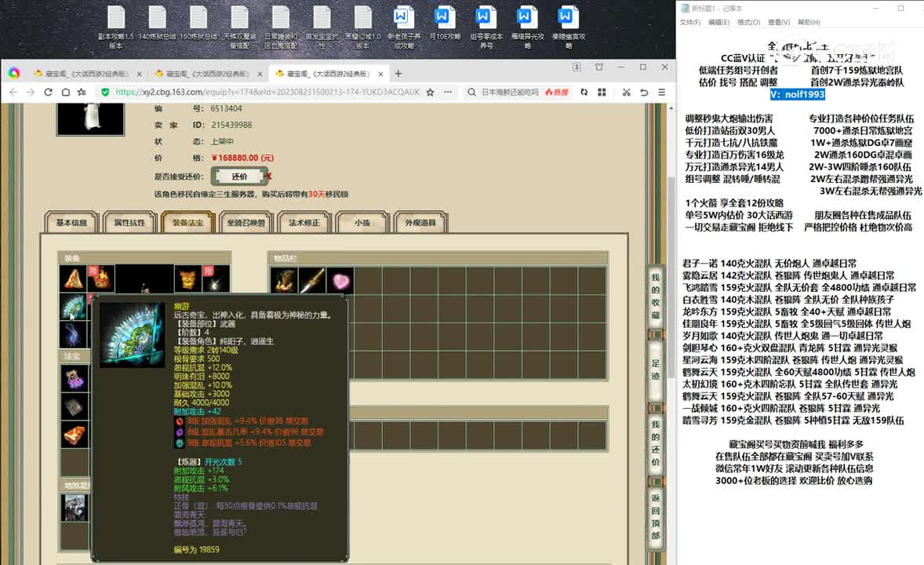Switch to the 外观道具 tab

(420, 222)
